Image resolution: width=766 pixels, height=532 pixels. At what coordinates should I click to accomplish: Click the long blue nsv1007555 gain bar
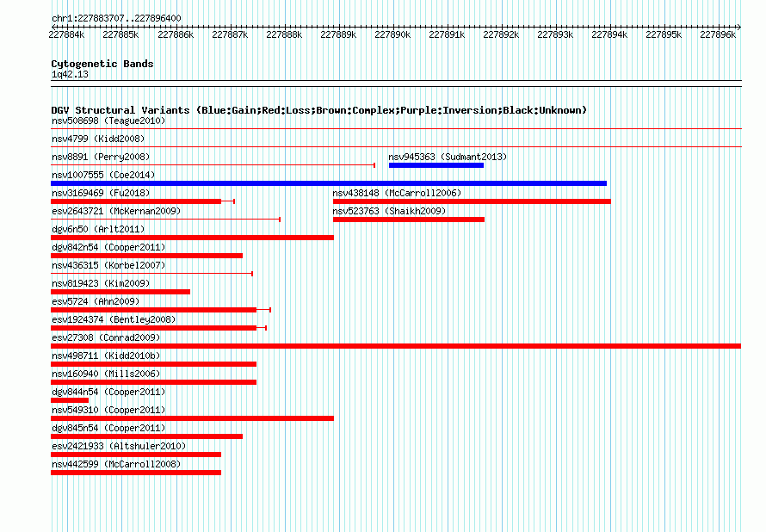click(329, 183)
